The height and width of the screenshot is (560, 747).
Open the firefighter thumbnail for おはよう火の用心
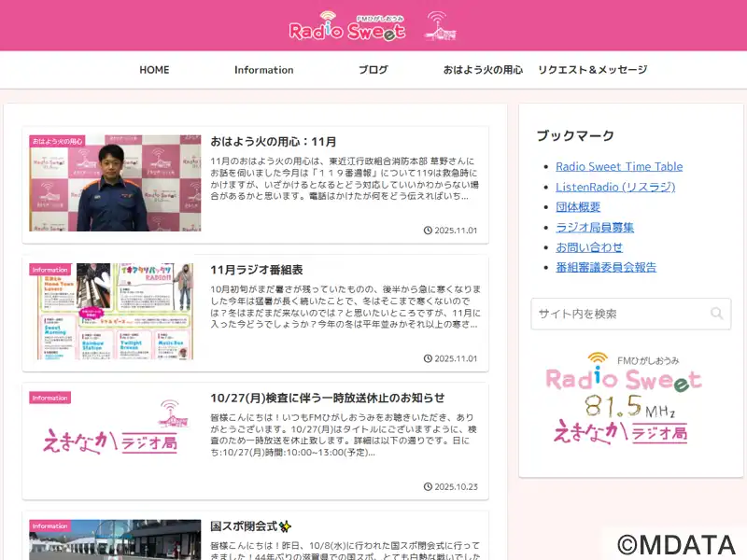pos(115,183)
